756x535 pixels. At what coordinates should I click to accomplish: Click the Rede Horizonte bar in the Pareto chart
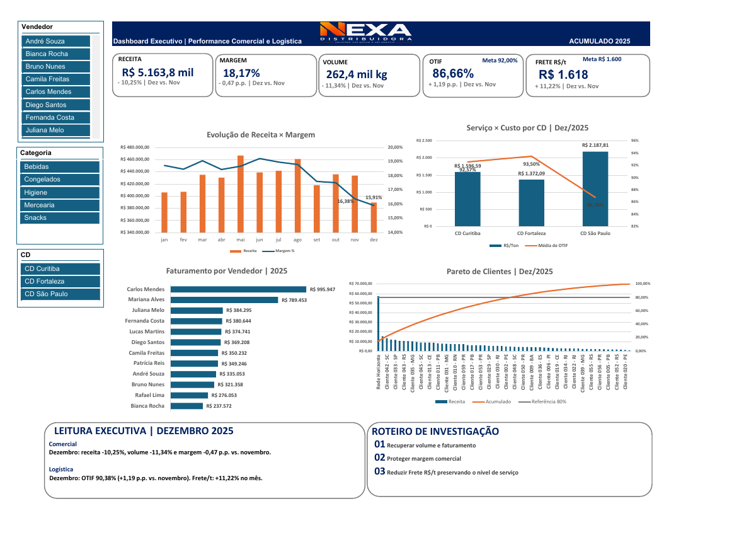point(379,323)
